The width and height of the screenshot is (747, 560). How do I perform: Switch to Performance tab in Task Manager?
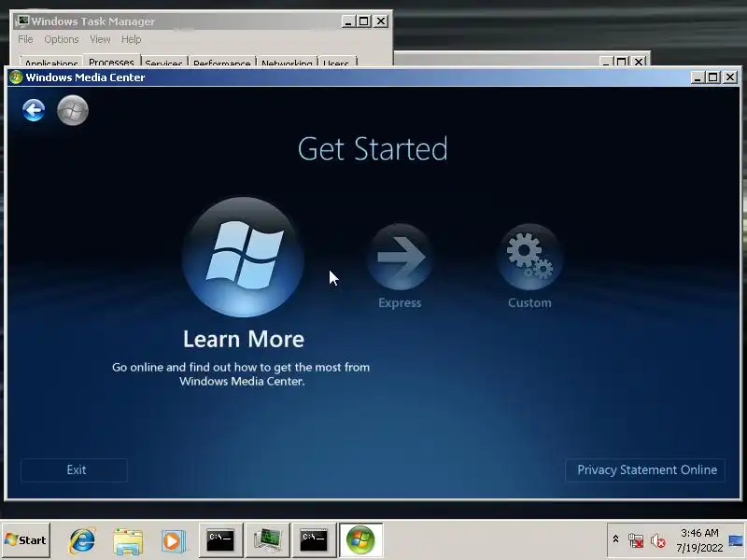(x=222, y=63)
